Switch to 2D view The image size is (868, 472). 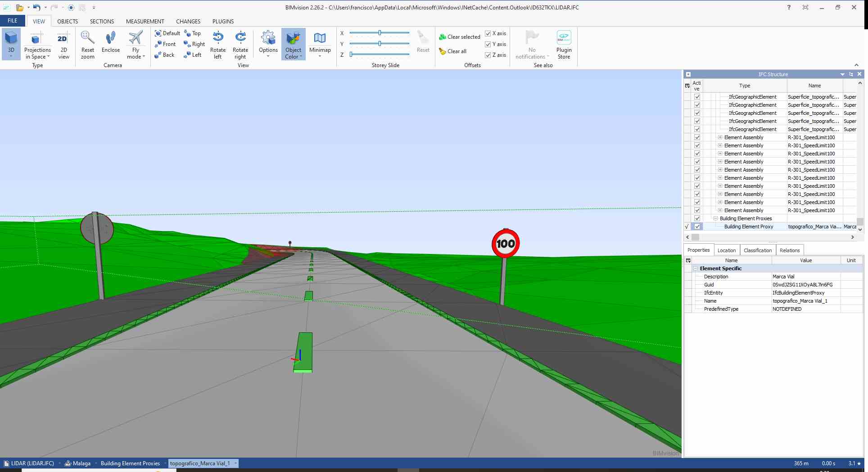[63, 45]
